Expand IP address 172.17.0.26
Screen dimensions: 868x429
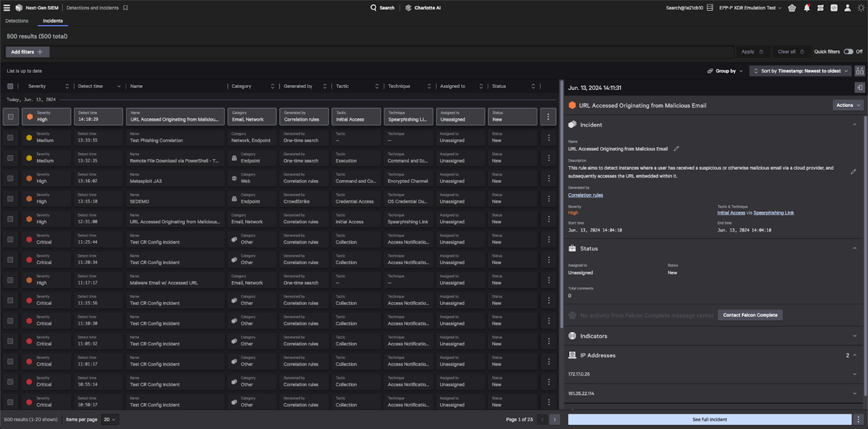pyautogui.click(x=855, y=374)
